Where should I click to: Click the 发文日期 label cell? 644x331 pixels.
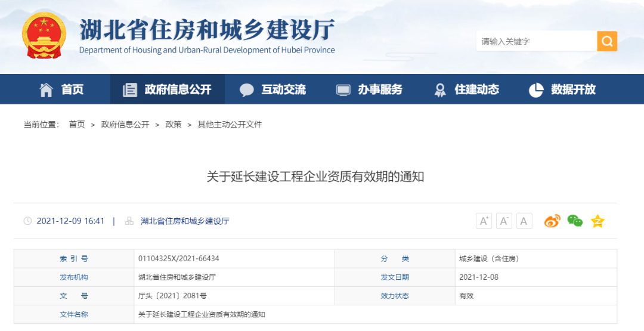pyautogui.click(x=395, y=277)
